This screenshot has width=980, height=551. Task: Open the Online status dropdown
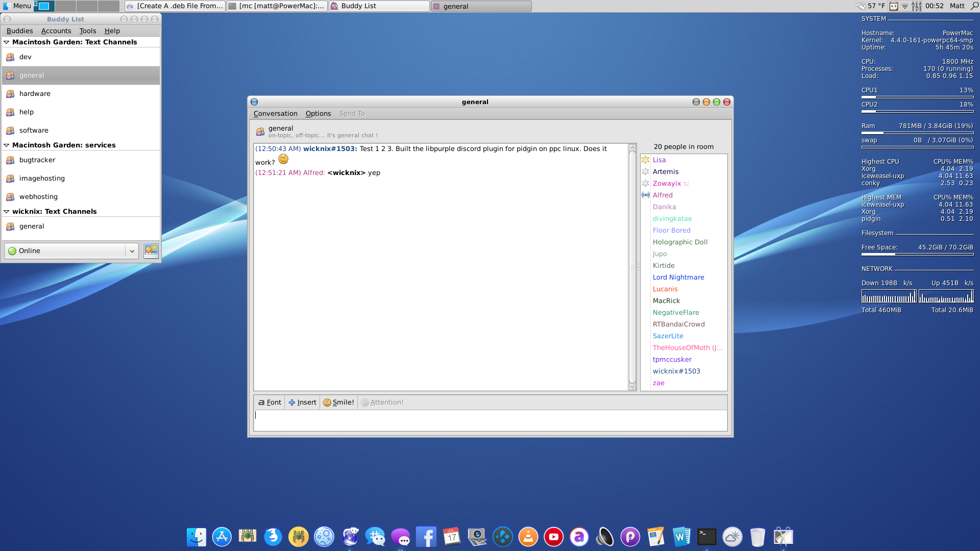(x=132, y=251)
